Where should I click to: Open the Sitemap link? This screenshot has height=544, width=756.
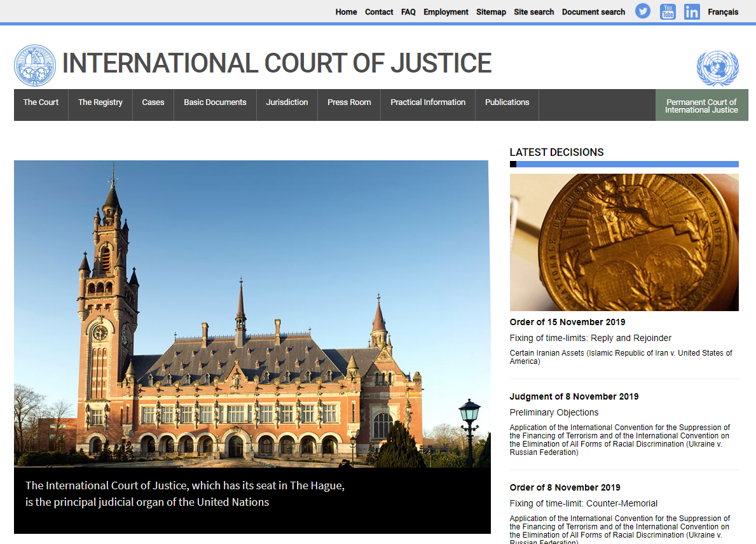tap(491, 12)
